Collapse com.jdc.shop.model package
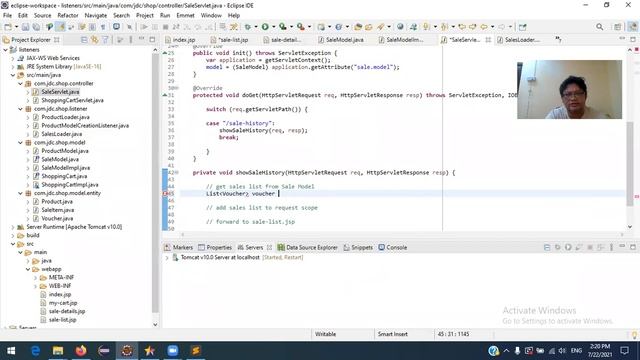Image resolution: width=640 pixels, height=360 pixels. [x=20, y=142]
